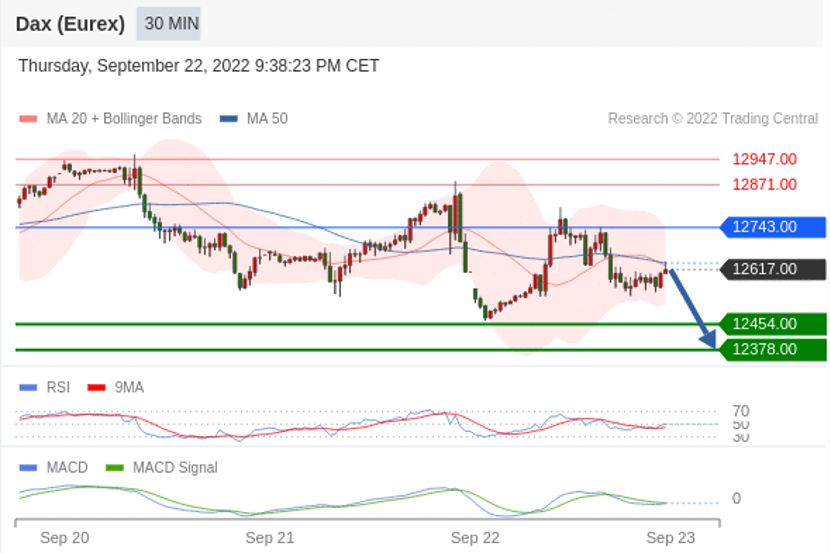The height and width of the screenshot is (553, 830).
Task: Click the 12743.00 pivot price tag
Action: [773, 227]
